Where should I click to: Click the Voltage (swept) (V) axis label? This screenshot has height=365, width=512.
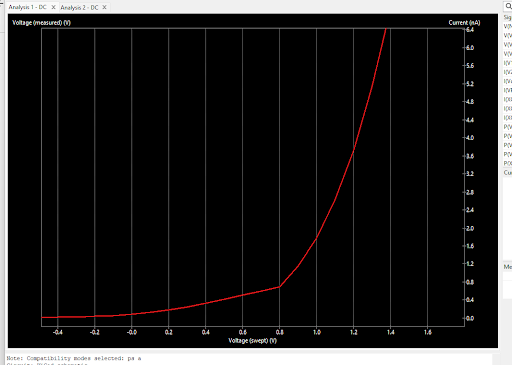coord(252,341)
